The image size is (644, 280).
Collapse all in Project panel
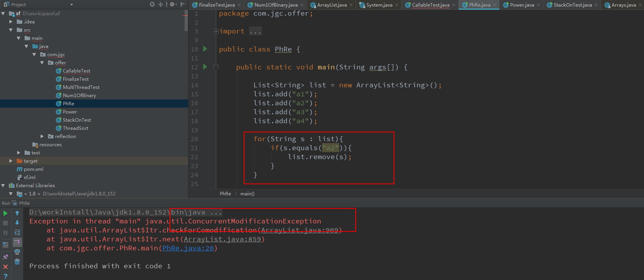click(160, 4)
